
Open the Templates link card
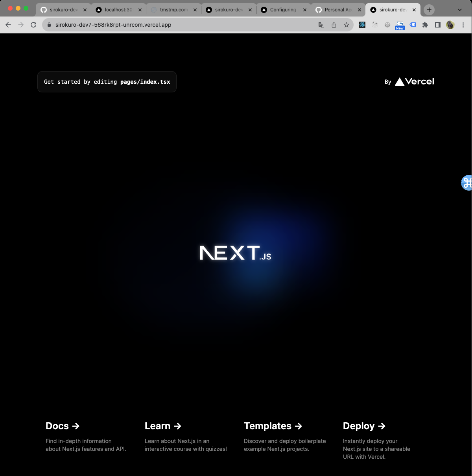[x=285, y=437]
